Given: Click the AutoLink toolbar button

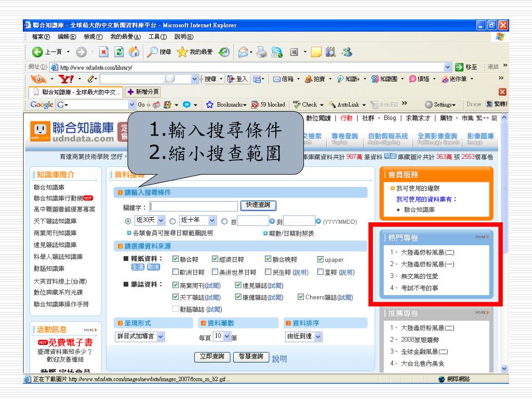Looking at the screenshot, I should (343, 104).
